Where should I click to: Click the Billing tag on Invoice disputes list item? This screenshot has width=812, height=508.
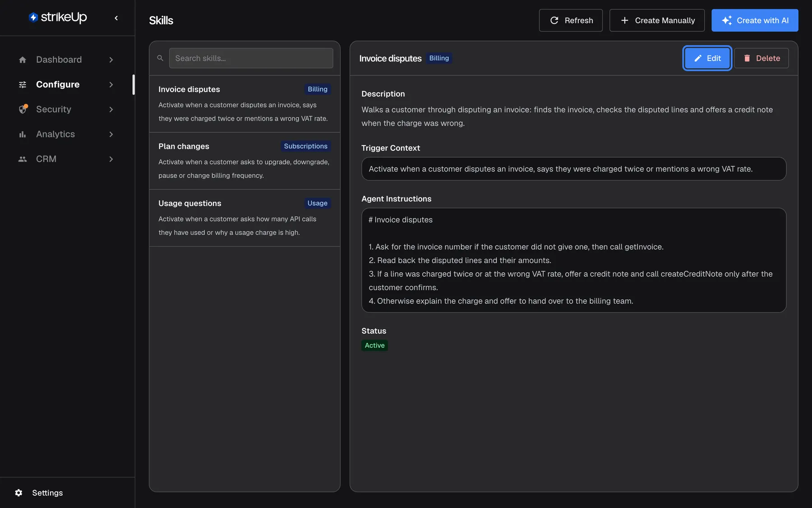click(317, 89)
